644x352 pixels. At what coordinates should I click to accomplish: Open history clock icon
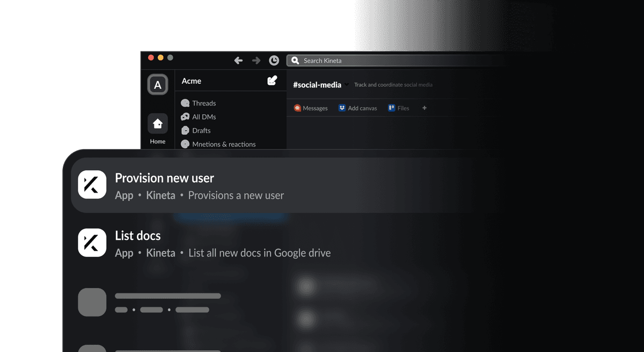click(274, 61)
